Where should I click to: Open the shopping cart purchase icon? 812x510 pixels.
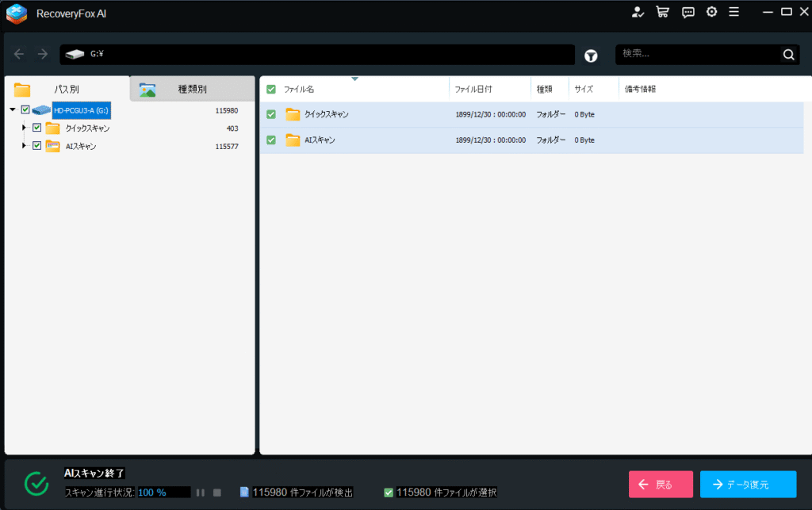[x=663, y=12]
